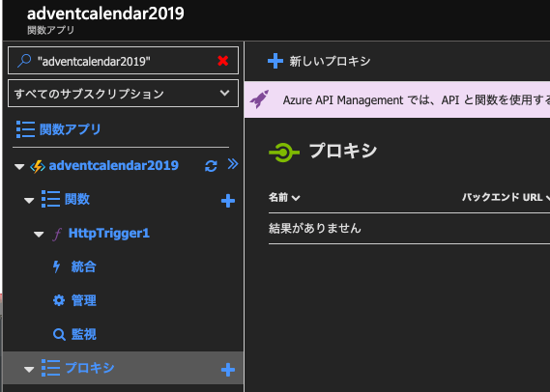Click the 管理 gear icon
This screenshot has width=550, height=392.
[59, 300]
